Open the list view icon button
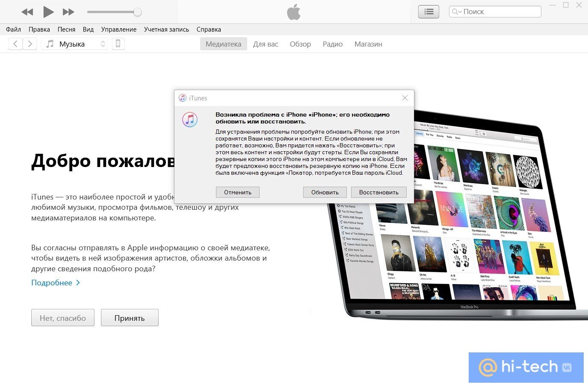Image resolution: width=588 pixels, height=387 pixels. 428,12
